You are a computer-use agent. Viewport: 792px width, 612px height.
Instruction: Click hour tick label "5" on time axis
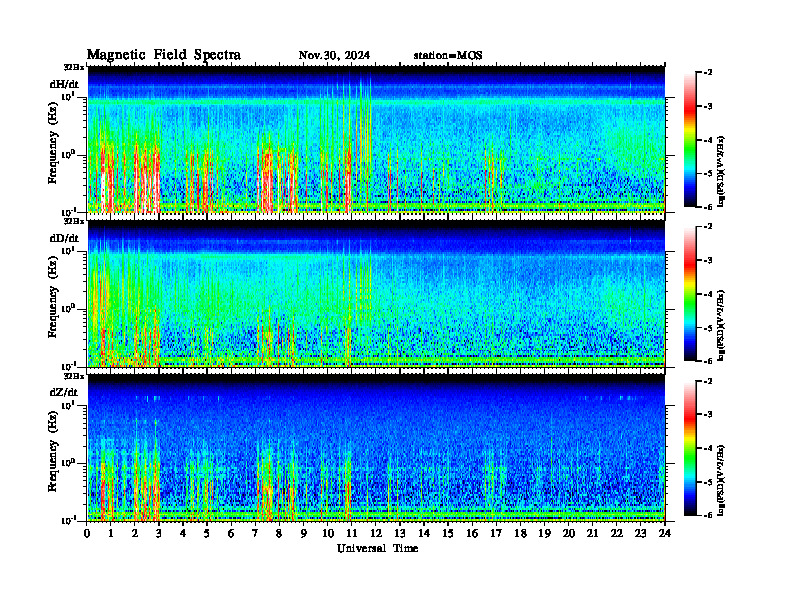pyautogui.click(x=207, y=534)
